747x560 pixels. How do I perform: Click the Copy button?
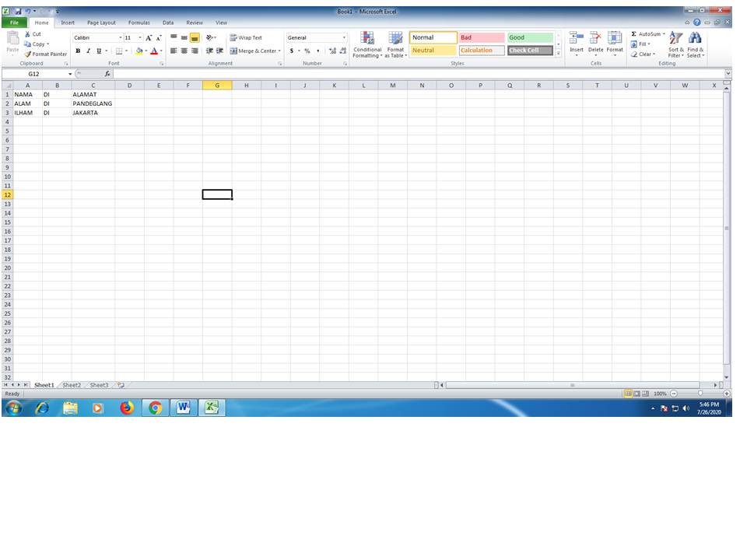tap(35, 44)
